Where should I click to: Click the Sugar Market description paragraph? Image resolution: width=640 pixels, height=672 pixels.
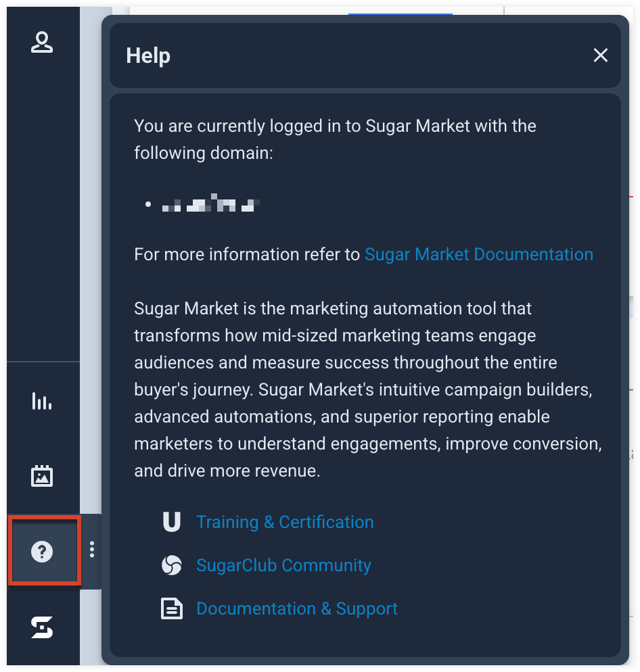pyautogui.click(x=368, y=389)
